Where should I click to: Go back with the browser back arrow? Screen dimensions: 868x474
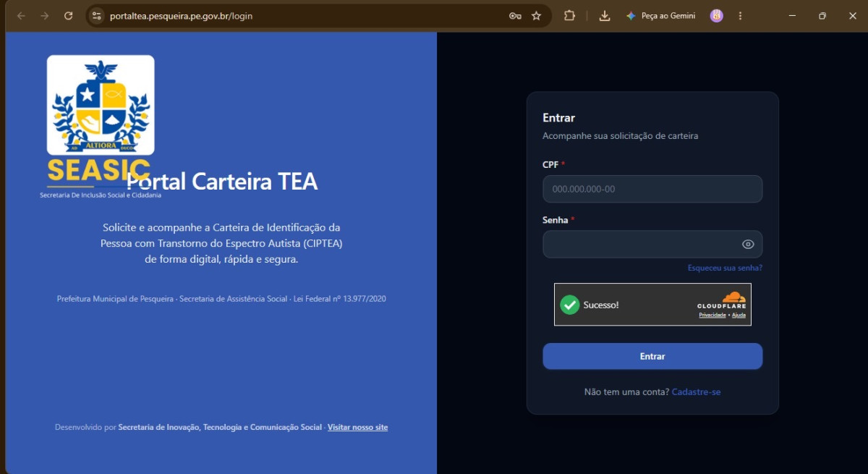(x=21, y=15)
